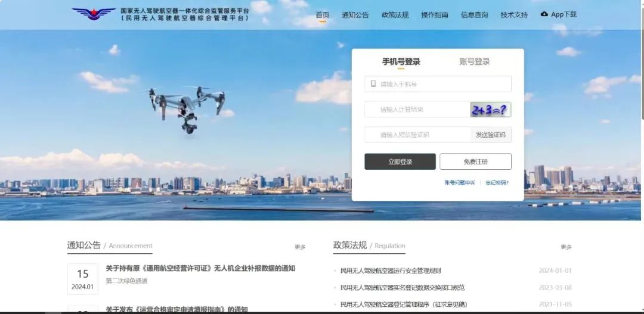The height and width of the screenshot is (314, 644).
Task: Switch to the 账号登录 tab
Action: click(475, 62)
